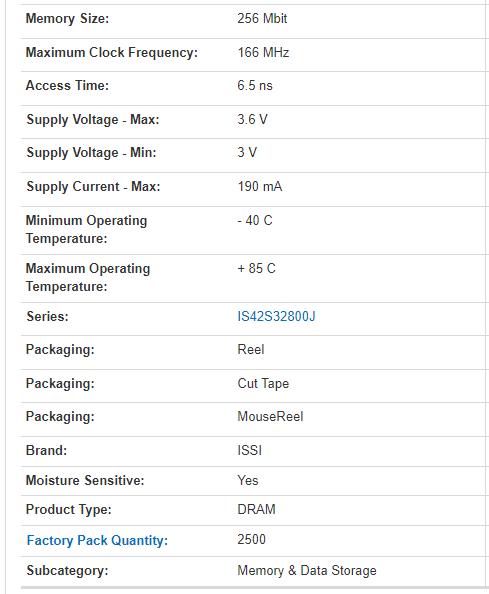Click the - 40 C temperature value

point(255,220)
